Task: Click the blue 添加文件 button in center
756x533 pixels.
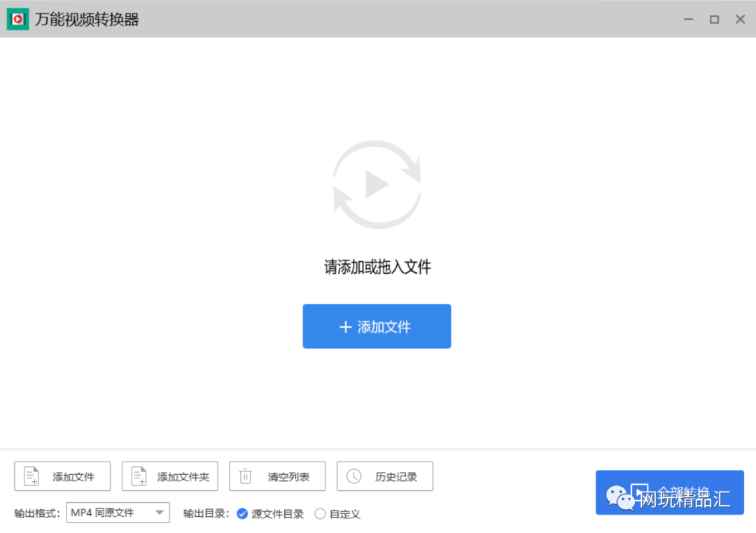Action: point(377,326)
